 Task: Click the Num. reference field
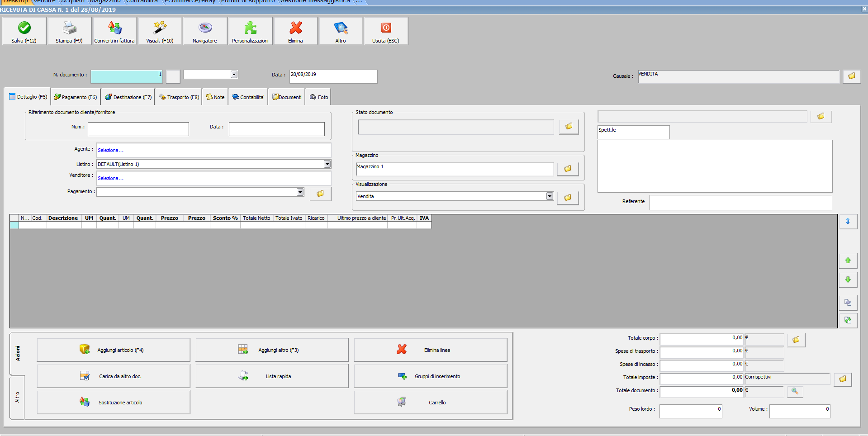[138, 129]
